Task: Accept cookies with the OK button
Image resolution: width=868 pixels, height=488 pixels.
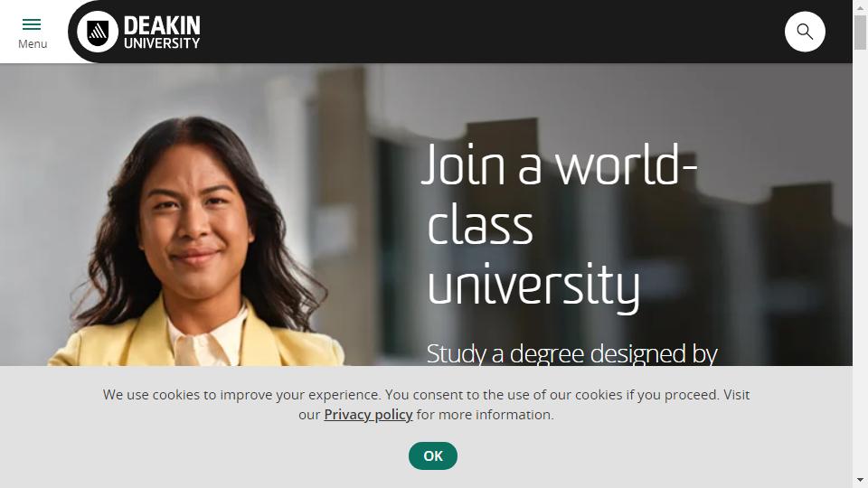Action: pyautogui.click(x=433, y=455)
